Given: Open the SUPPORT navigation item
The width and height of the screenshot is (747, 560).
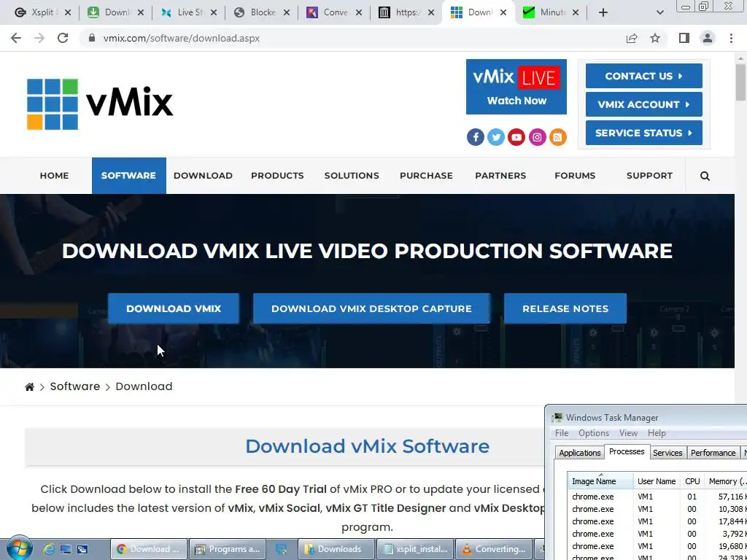Looking at the screenshot, I should click(649, 176).
